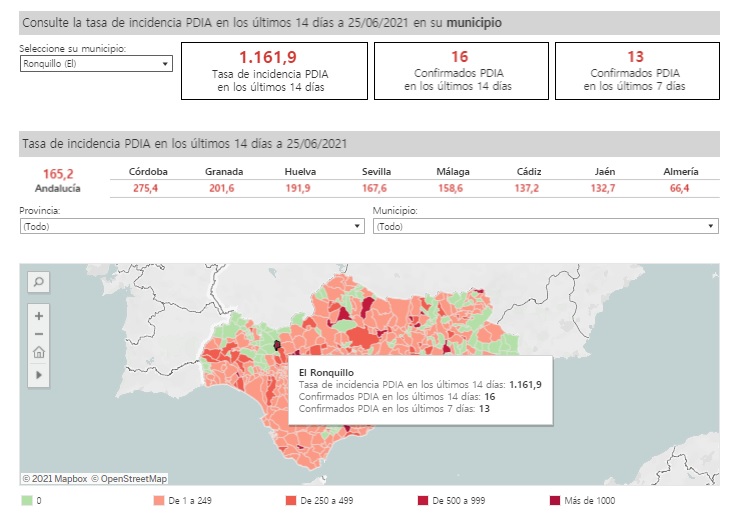Select the 'De 250 a 499' legend swatch
The image size is (737, 523).
pyautogui.click(x=290, y=501)
